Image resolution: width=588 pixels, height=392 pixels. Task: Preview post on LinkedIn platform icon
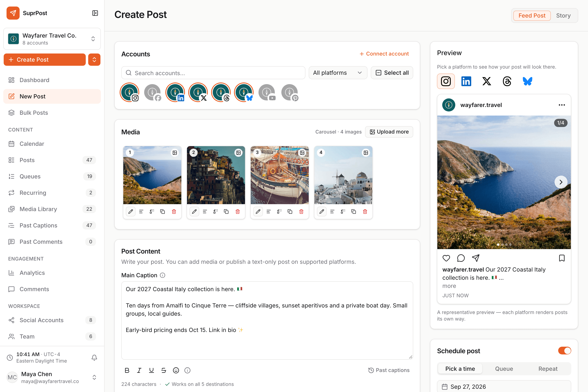[x=466, y=81]
